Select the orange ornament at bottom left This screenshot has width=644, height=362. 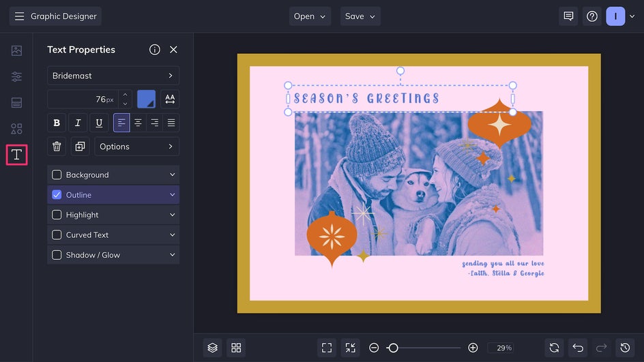tap(332, 239)
